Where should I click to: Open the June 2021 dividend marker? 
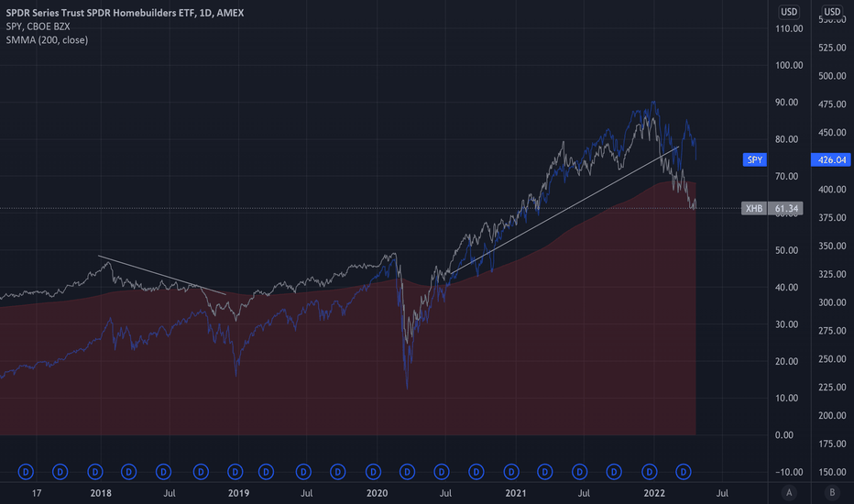click(x=579, y=471)
